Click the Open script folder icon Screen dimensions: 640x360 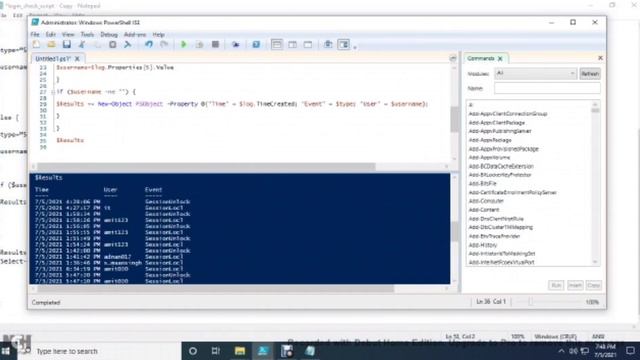tap(51, 44)
